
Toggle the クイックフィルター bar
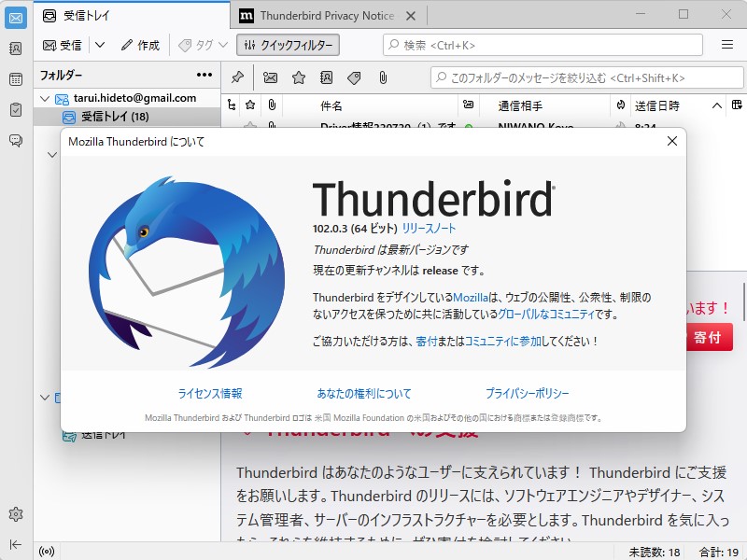pyautogui.click(x=289, y=44)
